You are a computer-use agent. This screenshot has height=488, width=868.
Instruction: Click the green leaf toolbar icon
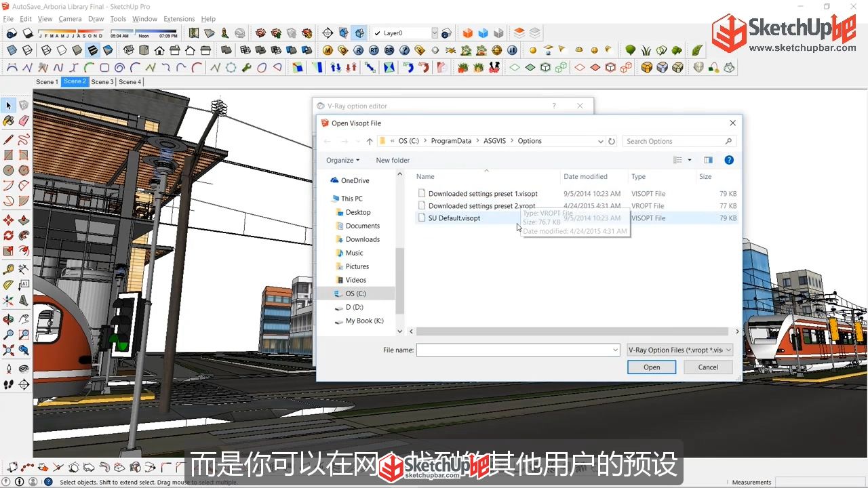(x=696, y=50)
